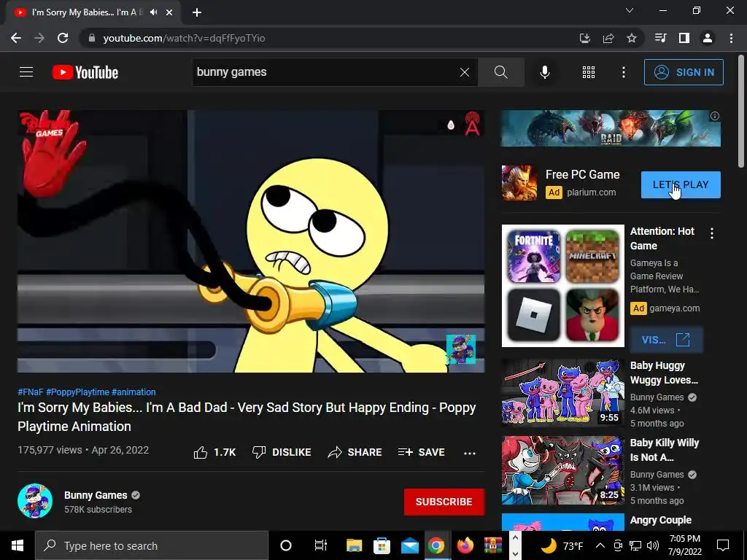The width and height of the screenshot is (747, 560).
Task: Click the taskbar Type here to search box
Action: pyautogui.click(x=152, y=545)
